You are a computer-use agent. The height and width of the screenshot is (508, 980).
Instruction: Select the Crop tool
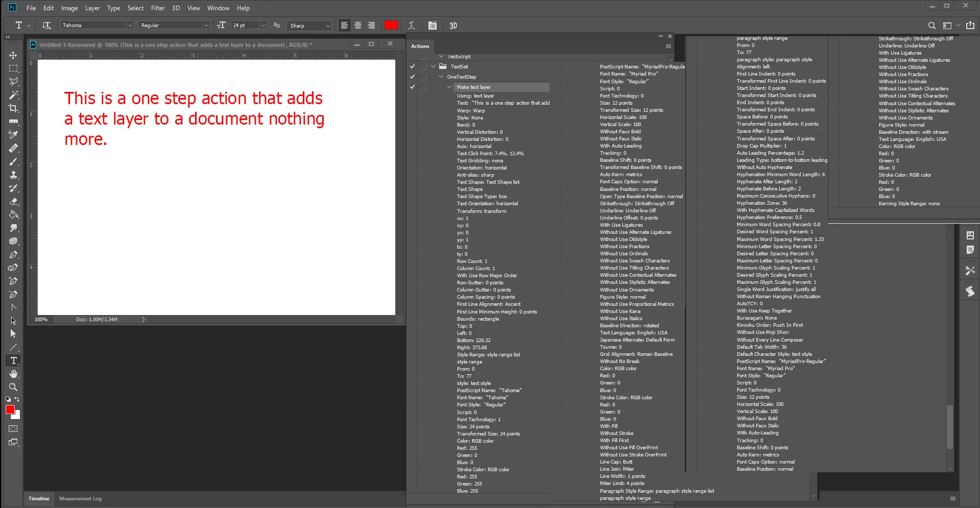pos(13,108)
